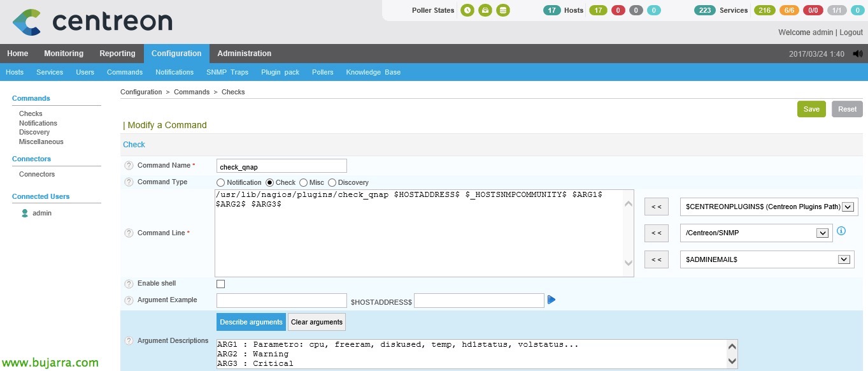
Task: Click the Centreon logo
Action: click(x=92, y=21)
